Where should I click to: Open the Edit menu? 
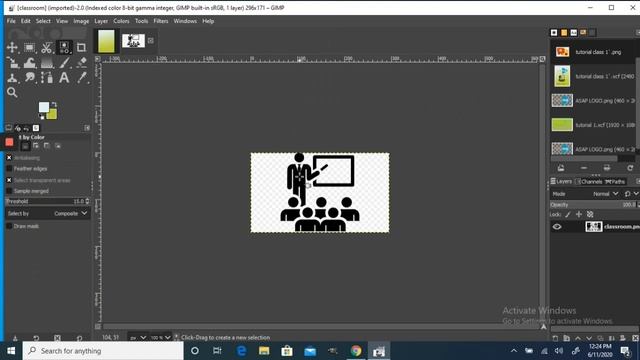click(x=26, y=21)
